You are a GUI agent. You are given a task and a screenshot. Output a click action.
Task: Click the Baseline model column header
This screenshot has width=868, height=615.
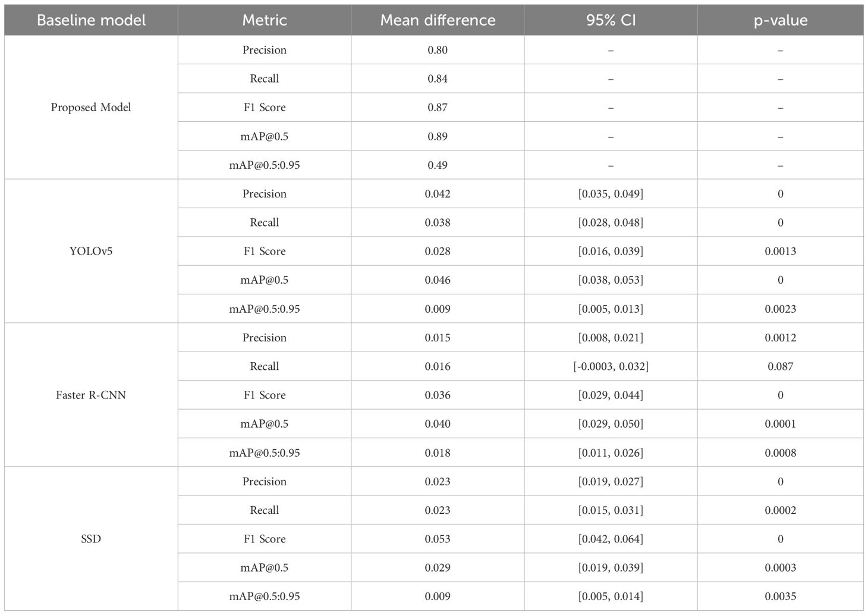[x=91, y=20]
